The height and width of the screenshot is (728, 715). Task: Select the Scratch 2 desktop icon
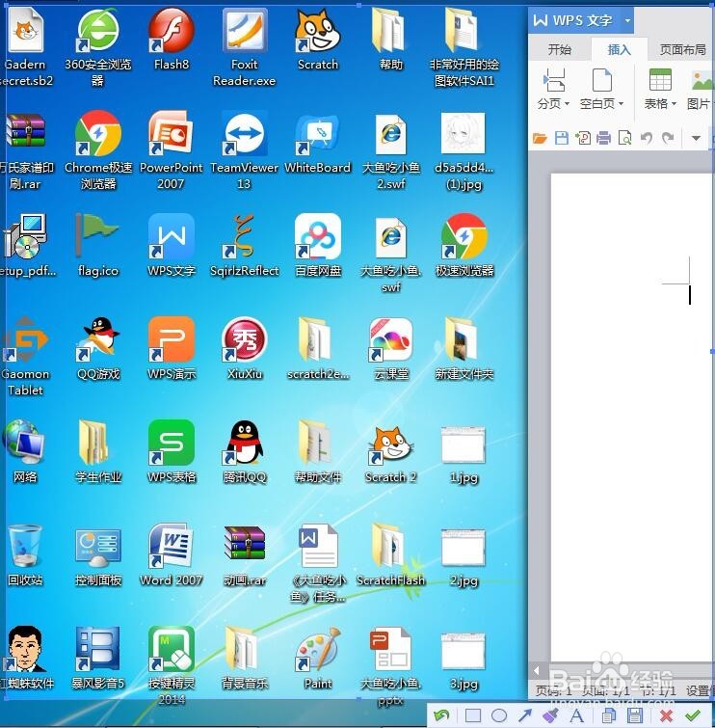(x=390, y=454)
